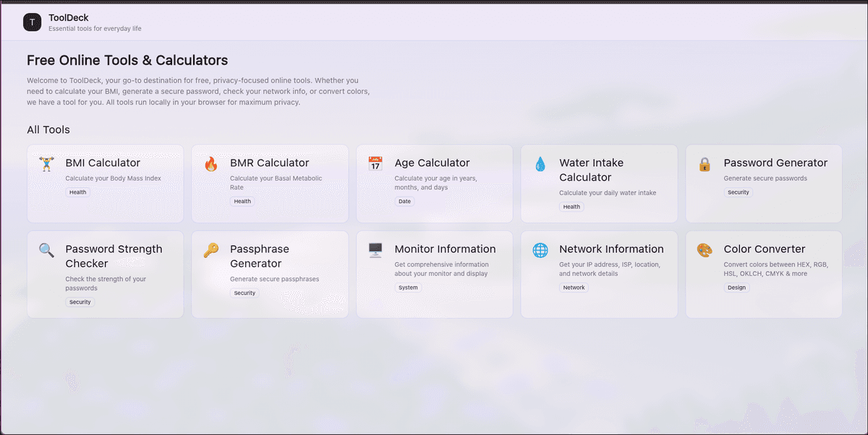Click the BMR Calculator flame icon
868x435 pixels.
210,165
